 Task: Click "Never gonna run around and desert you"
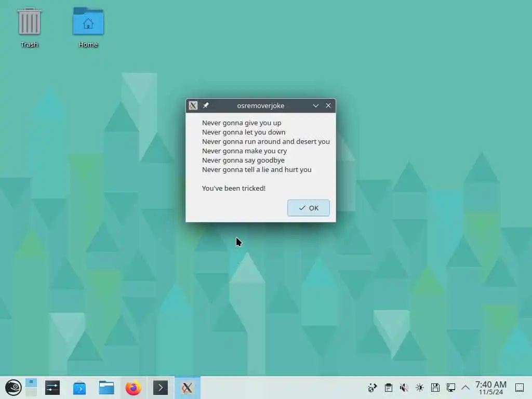265,141
